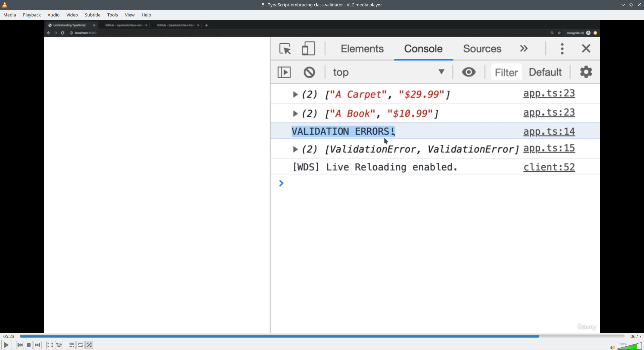Open the Playback menu
644x350 pixels.
[32, 15]
